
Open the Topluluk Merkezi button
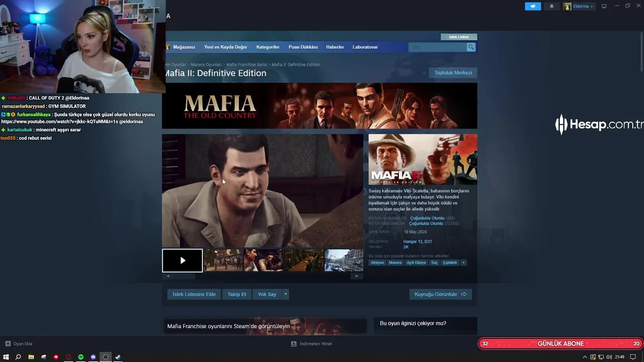[x=453, y=73]
